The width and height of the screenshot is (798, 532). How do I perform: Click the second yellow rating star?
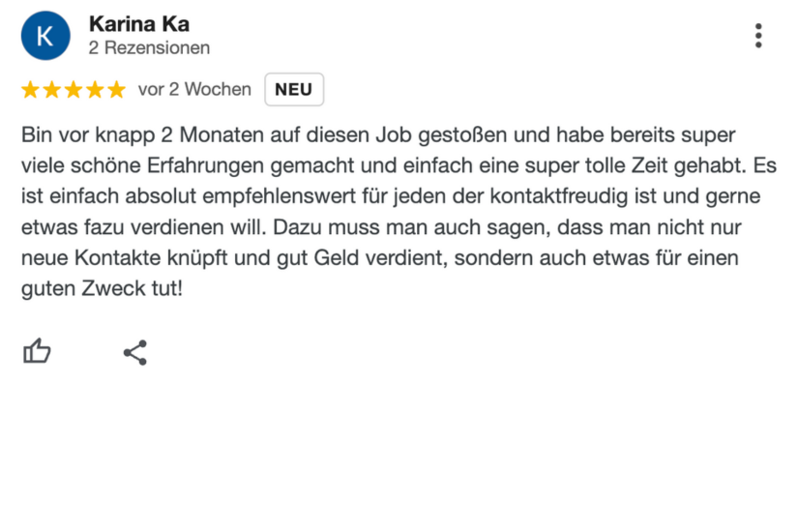(51, 90)
